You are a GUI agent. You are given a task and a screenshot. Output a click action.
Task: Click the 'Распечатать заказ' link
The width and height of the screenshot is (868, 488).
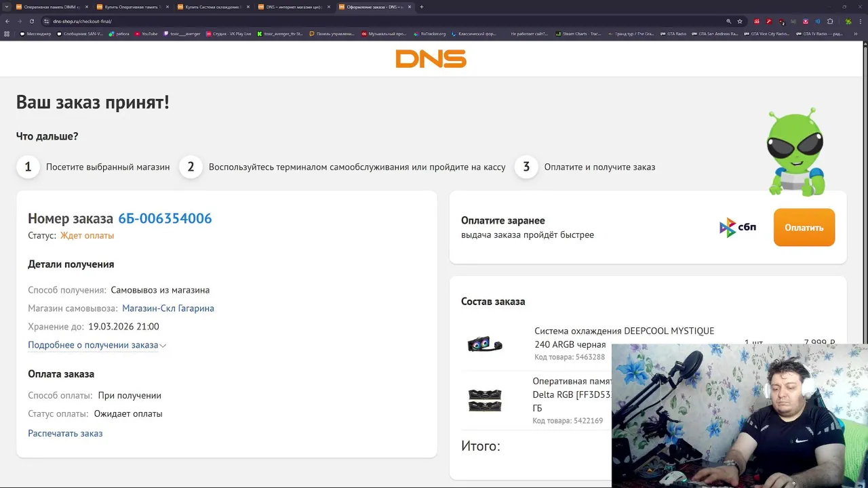click(65, 433)
